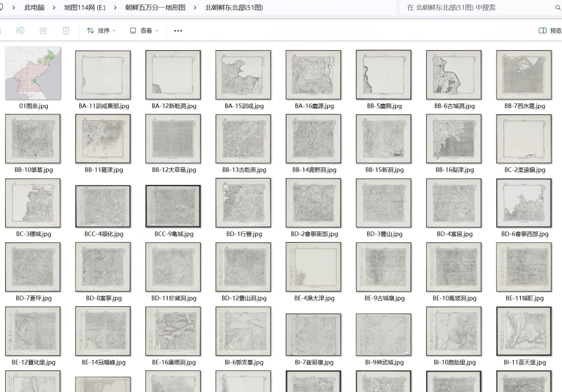Select the 01图表.jpg index map thumbnail
This screenshot has width=562, height=392.
pos(33,73)
